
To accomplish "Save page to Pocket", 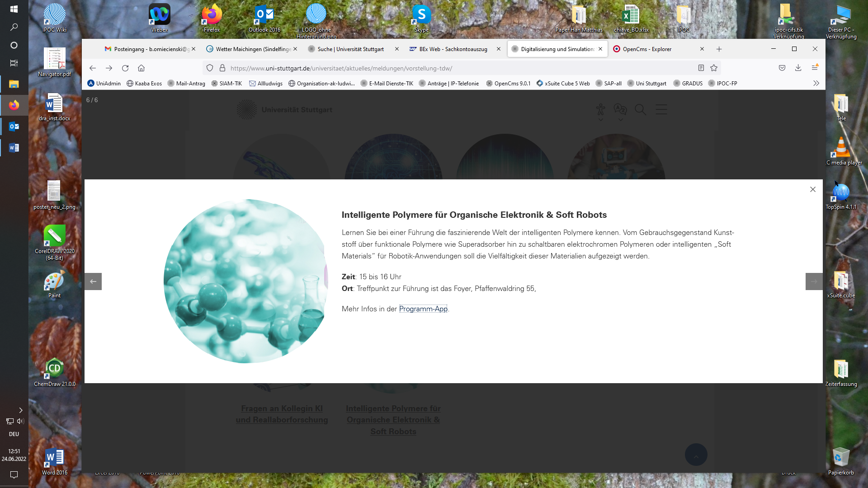I will 782,68.
